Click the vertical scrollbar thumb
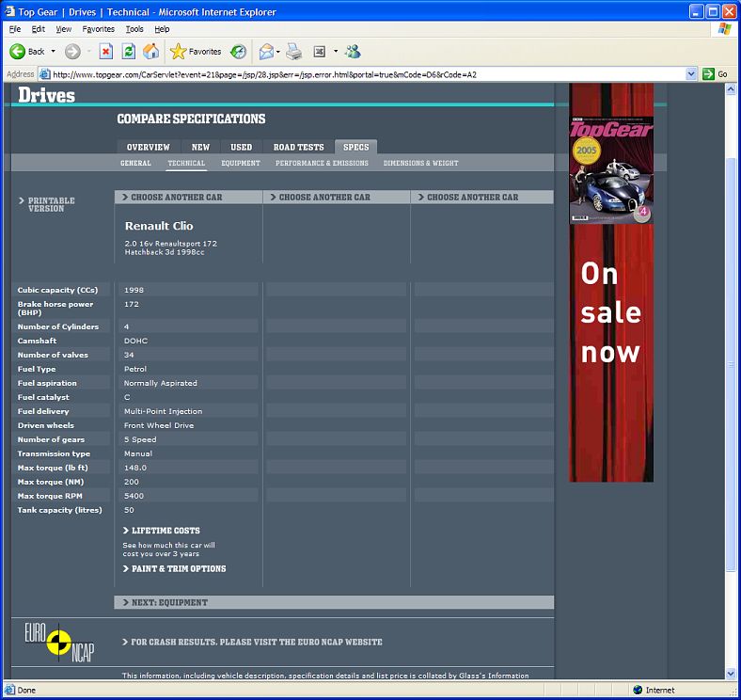The height and width of the screenshot is (700, 741). [x=731, y=364]
